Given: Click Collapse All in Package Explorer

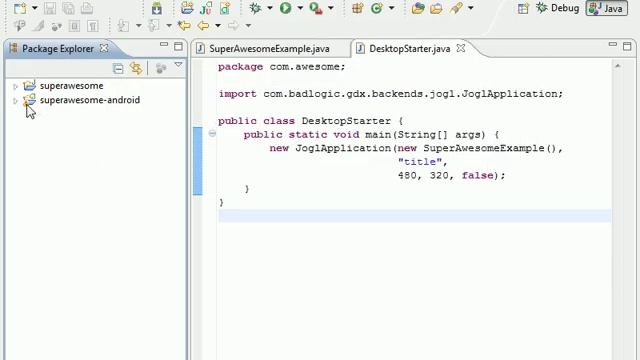Looking at the screenshot, I should pos(118,68).
